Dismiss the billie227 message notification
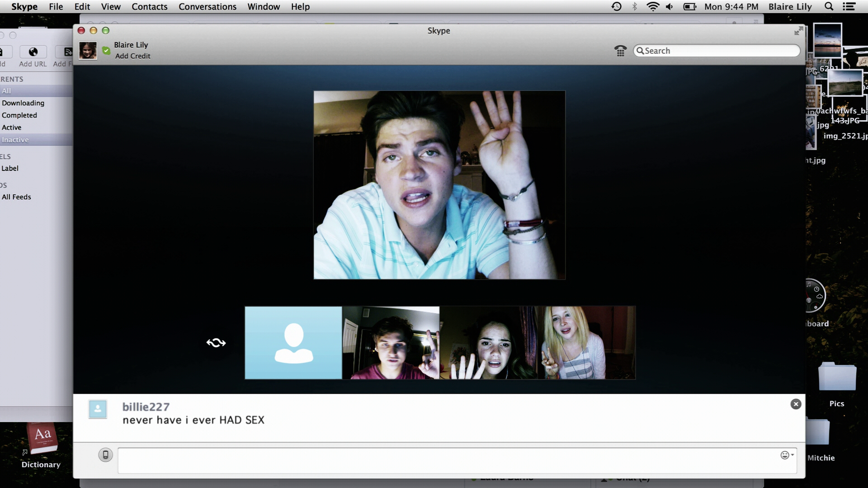 (796, 404)
